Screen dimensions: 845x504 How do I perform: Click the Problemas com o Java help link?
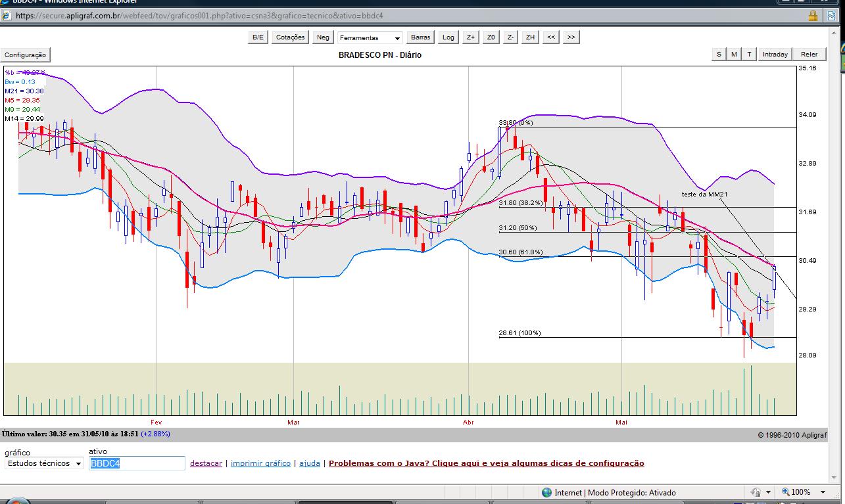coord(486,463)
